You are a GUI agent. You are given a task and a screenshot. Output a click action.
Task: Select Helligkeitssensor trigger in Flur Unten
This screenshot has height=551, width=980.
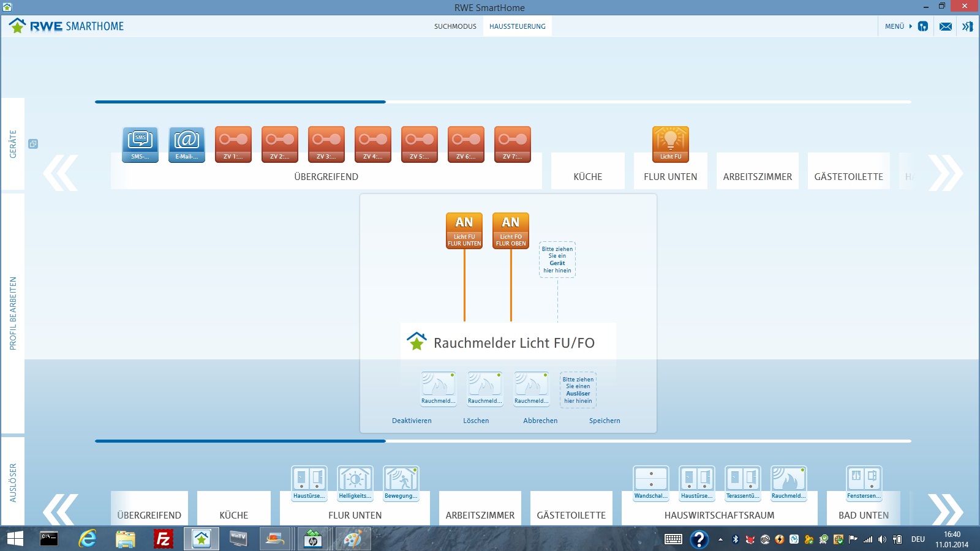pos(355,484)
